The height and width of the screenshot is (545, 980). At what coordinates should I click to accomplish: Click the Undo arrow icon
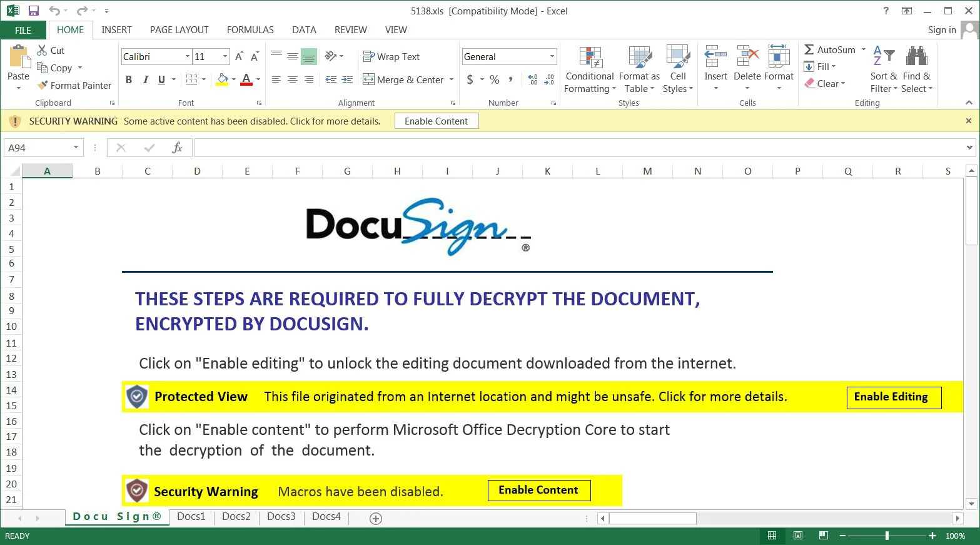tap(54, 11)
